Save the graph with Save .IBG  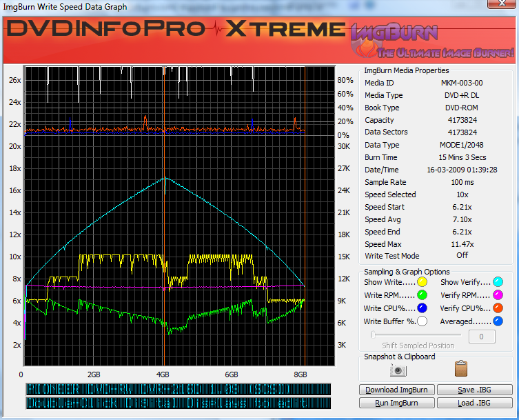[x=474, y=390]
